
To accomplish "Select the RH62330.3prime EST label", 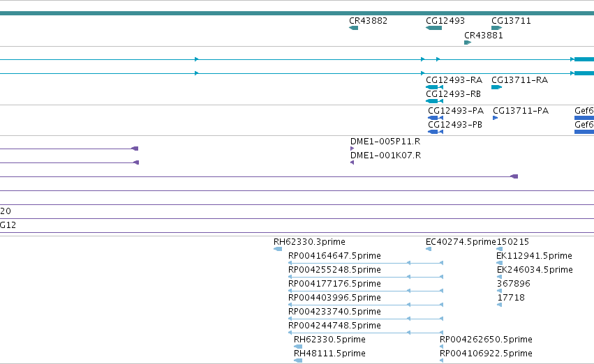I will tap(309, 241).
